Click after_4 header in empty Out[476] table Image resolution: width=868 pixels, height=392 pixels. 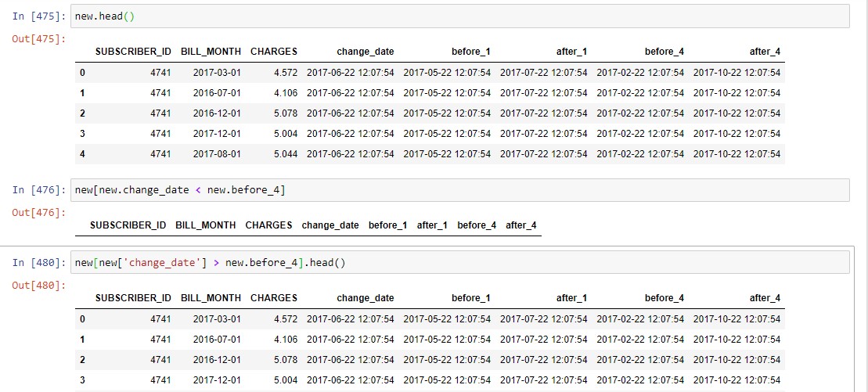pyautogui.click(x=521, y=225)
